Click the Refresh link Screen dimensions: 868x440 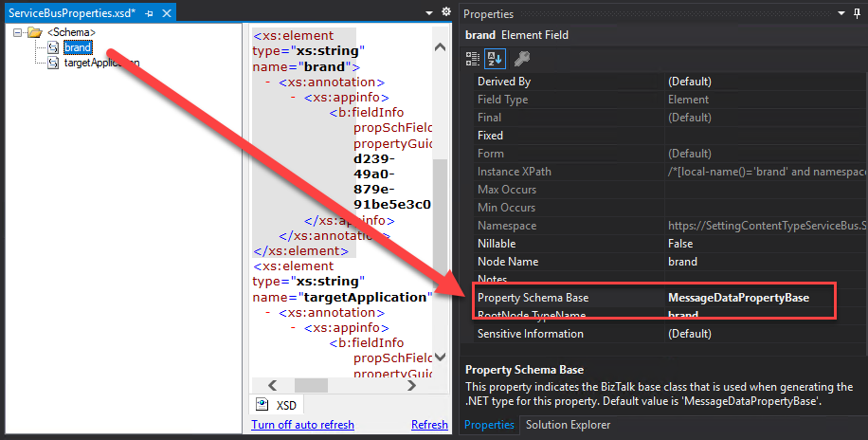[x=429, y=425]
